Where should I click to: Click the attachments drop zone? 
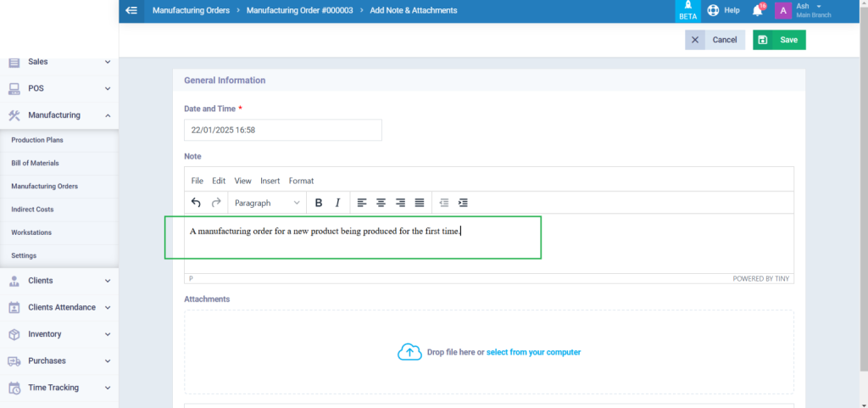[x=489, y=352]
